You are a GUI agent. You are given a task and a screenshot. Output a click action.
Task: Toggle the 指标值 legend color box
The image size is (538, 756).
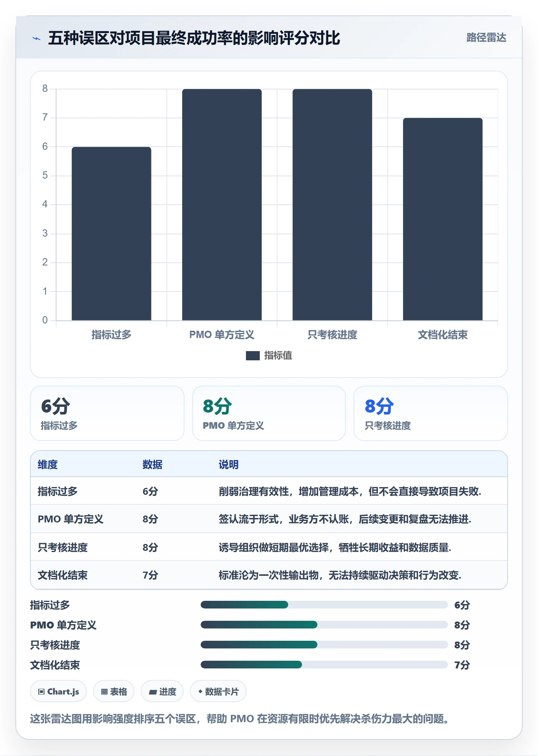[252, 356]
